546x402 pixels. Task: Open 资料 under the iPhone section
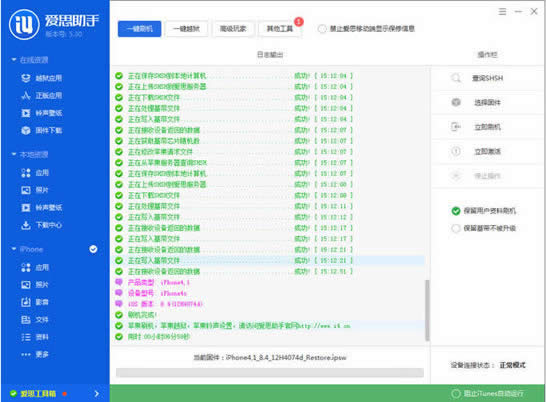pyautogui.click(x=35, y=337)
